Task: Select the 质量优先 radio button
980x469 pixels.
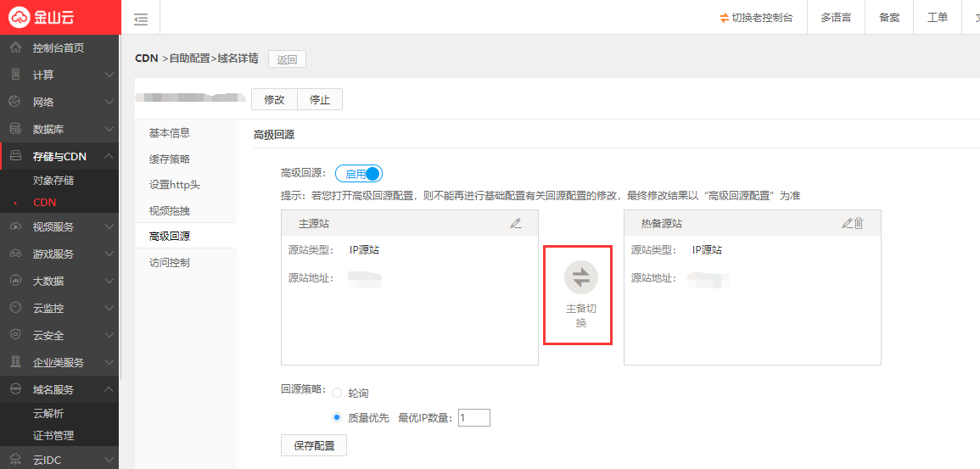Action: click(x=337, y=418)
